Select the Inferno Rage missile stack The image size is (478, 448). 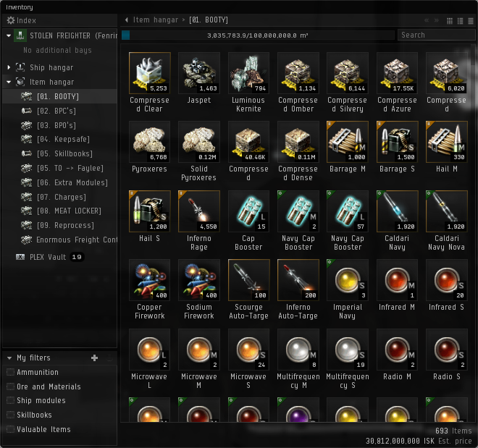pyautogui.click(x=199, y=211)
